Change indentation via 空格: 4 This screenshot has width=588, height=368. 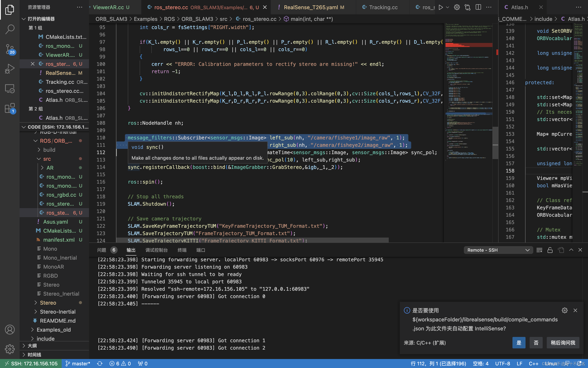[481, 363]
